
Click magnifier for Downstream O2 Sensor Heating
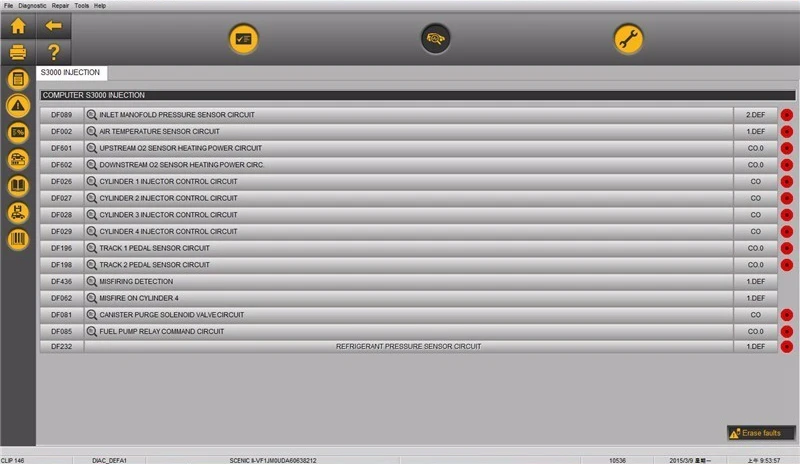tap(91, 165)
